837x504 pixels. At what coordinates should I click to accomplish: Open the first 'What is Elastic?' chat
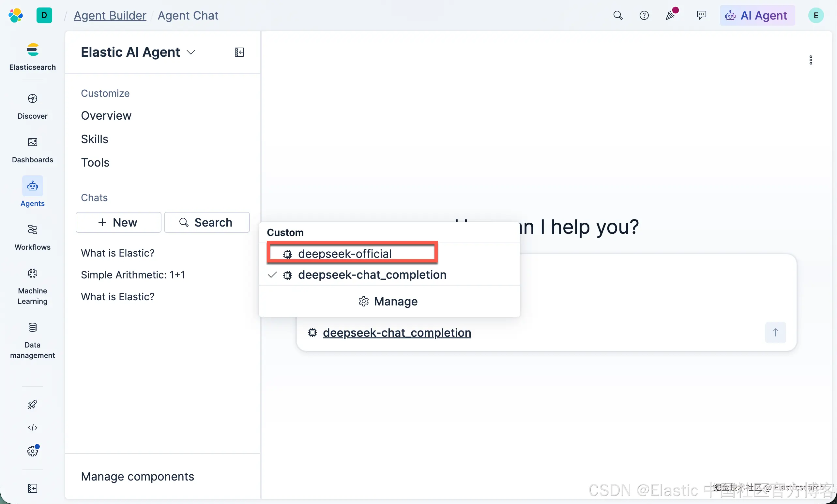pyautogui.click(x=117, y=253)
